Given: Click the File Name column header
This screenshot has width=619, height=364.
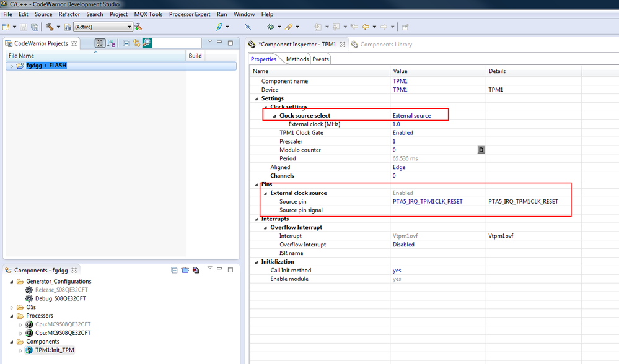Looking at the screenshot, I should pos(95,56).
